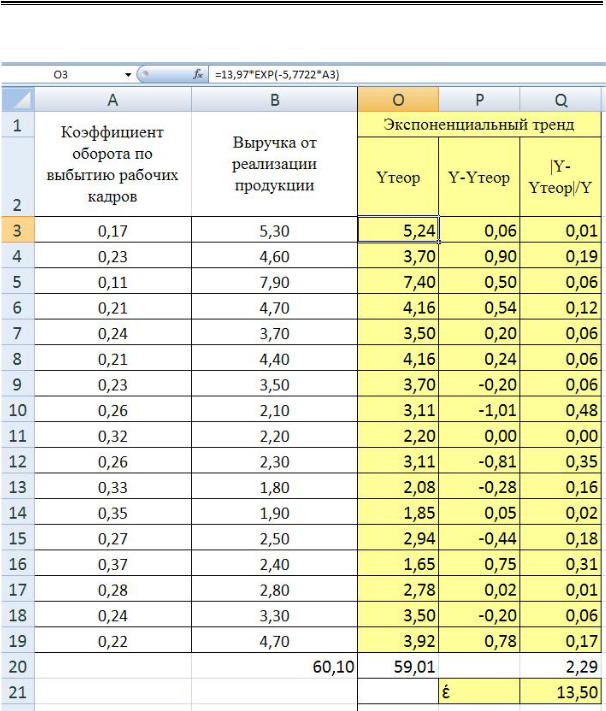The height and width of the screenshot is (711, 606).
Task: Select column Q header
Action: 561,99
